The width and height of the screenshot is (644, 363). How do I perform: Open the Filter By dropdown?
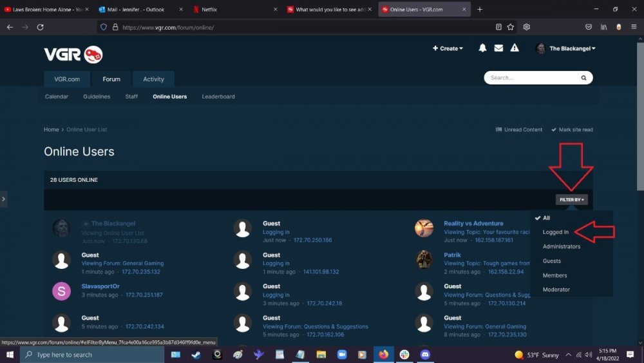click(x=571, y=199)
